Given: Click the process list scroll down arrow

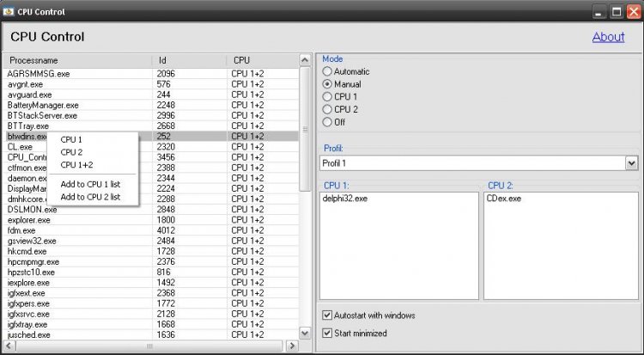Looking at the screenshot, I should [x=304, y=333].
